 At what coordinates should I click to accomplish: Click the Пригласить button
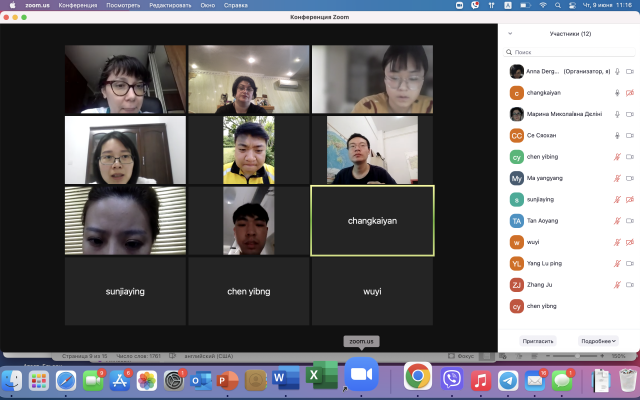point(538,341)
